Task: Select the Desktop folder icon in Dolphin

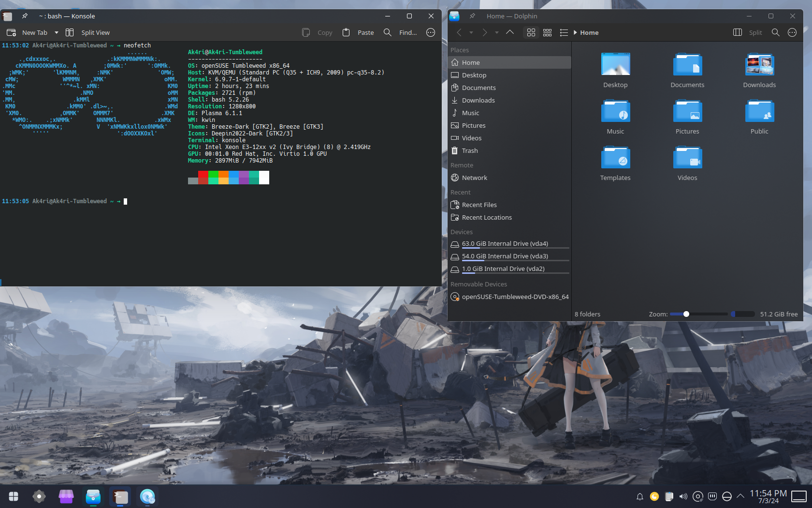Action: 615,64
